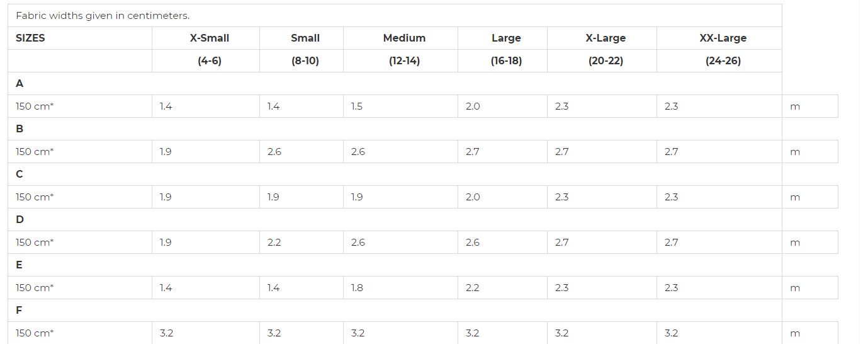Select 2.2 Small value in view D

(274, 243)
